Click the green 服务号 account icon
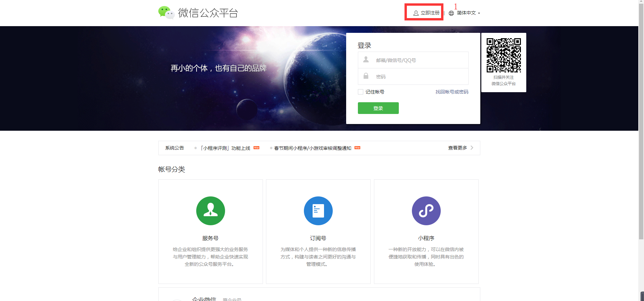The height and width of the screenshot is (301, 644). click(x=211, y=211)
